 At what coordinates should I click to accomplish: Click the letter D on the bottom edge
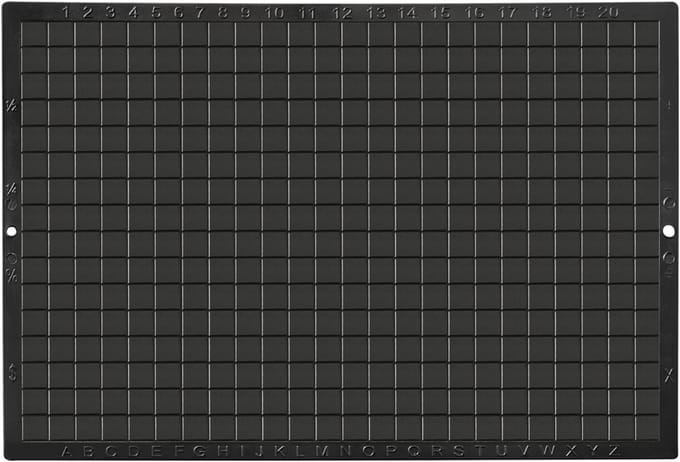coord(135,451)
